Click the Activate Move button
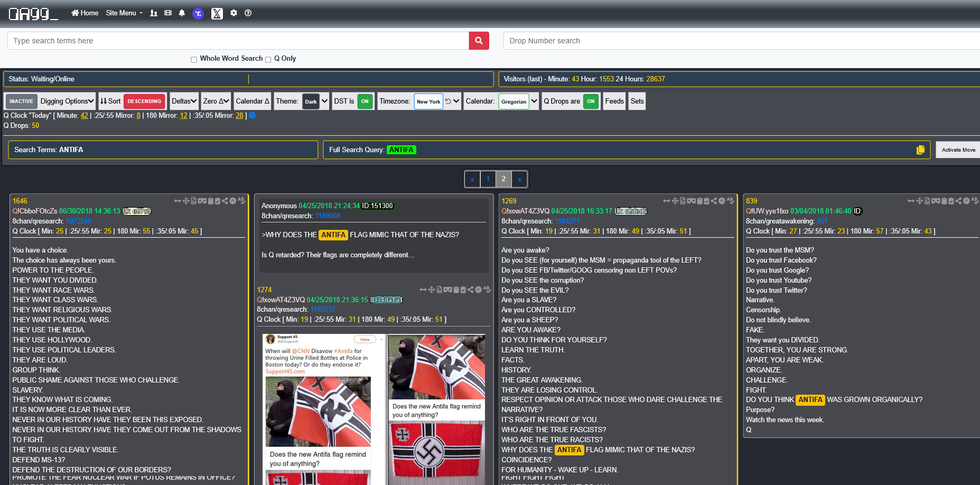Viewport: 980px width, 485px height. (958, 150)
